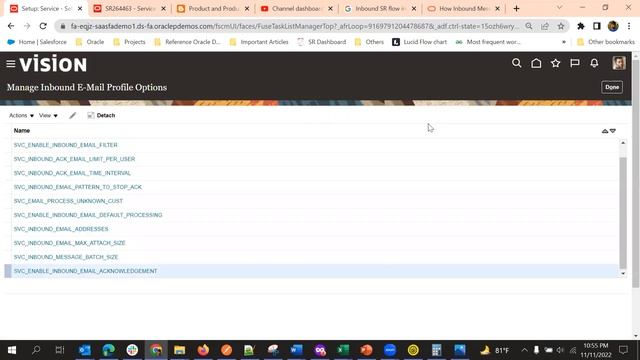Image resolution: width=640 pixels, height=360 pixels.
Task: Bookmark this page with star icon
Action: tap(561, 26)
